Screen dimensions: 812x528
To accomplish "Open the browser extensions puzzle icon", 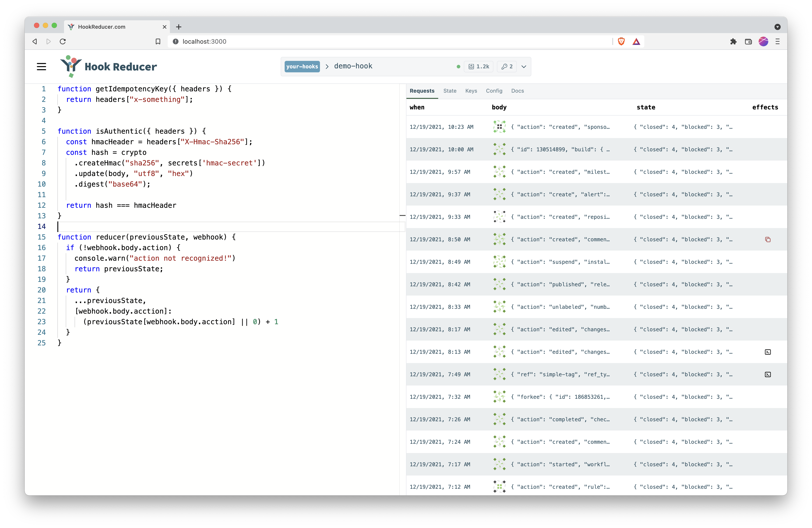I will pyautogui.click(x=733, y=42).
